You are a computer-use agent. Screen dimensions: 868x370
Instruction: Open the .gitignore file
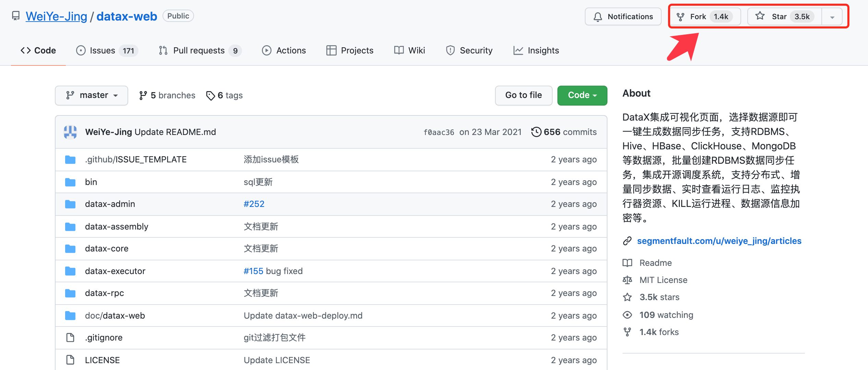tap(104, 337)
